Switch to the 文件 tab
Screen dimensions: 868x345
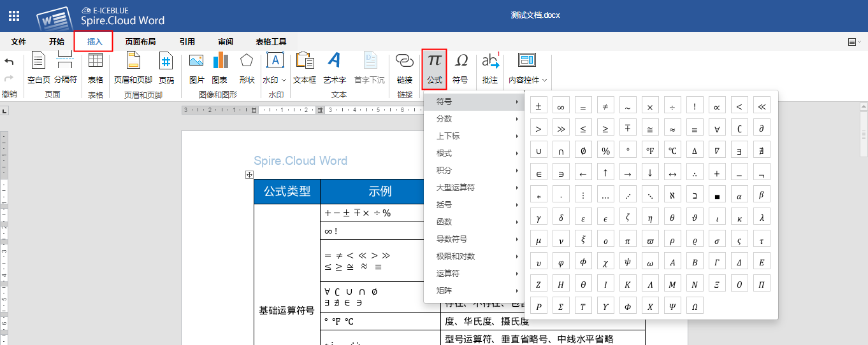tap(18, 41)
